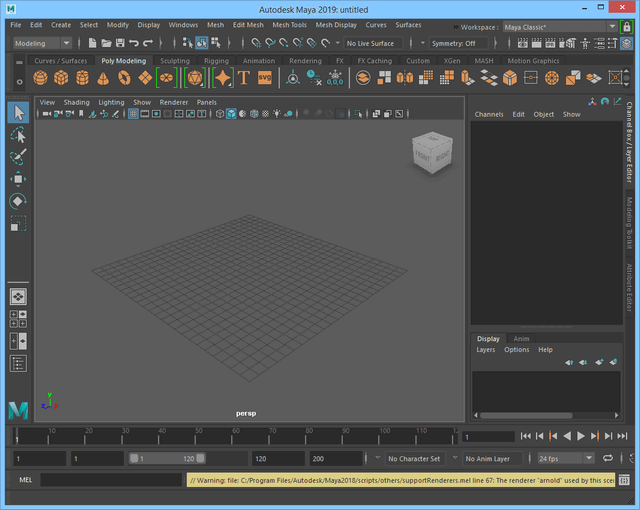Switch to the Rigging shelf tab
640x510 pixels.
pyautogui.click(x=216, y=61)
